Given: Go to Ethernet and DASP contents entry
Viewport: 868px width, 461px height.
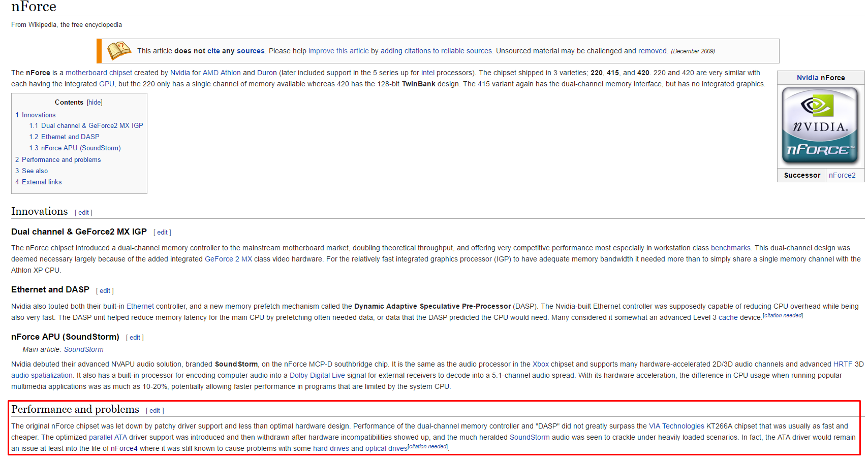Looking at the screenshot, I should (x=64, y=137).
